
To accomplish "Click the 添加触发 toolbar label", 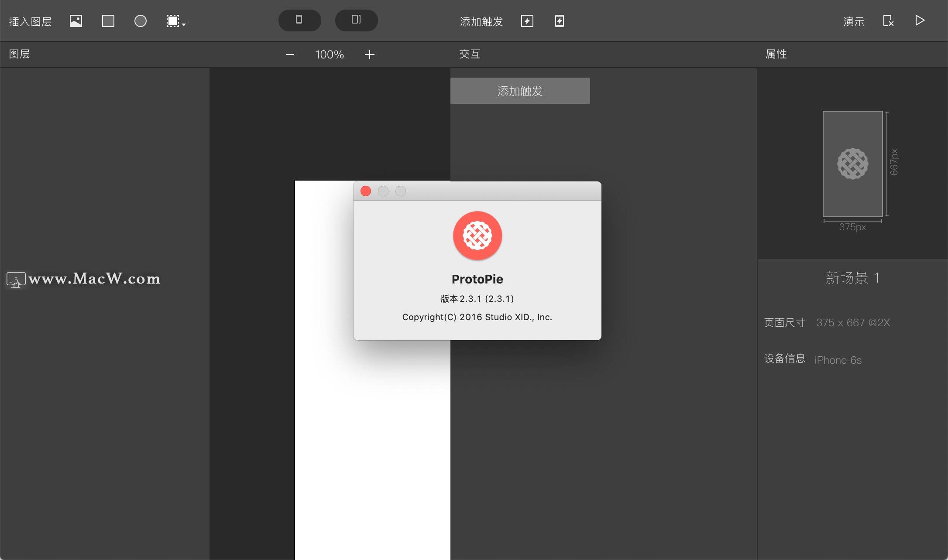I will tap(481, 21).
